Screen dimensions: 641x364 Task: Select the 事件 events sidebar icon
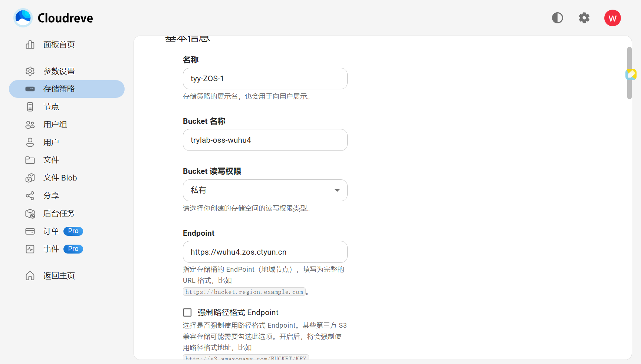pyautogui.click(x=30, y=249)
